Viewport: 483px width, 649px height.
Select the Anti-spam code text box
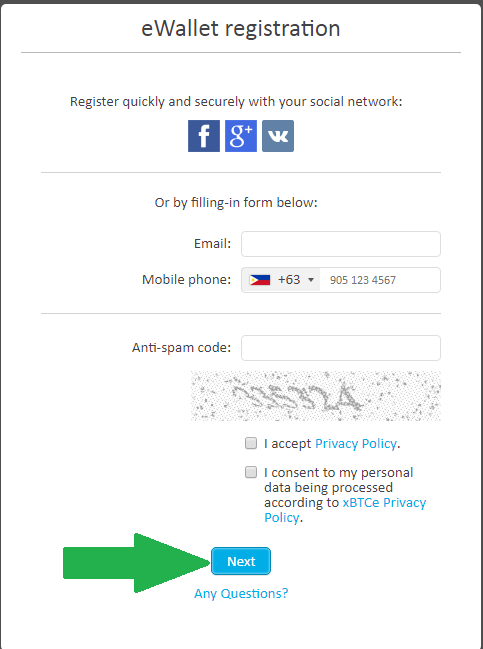coord(341,348)
